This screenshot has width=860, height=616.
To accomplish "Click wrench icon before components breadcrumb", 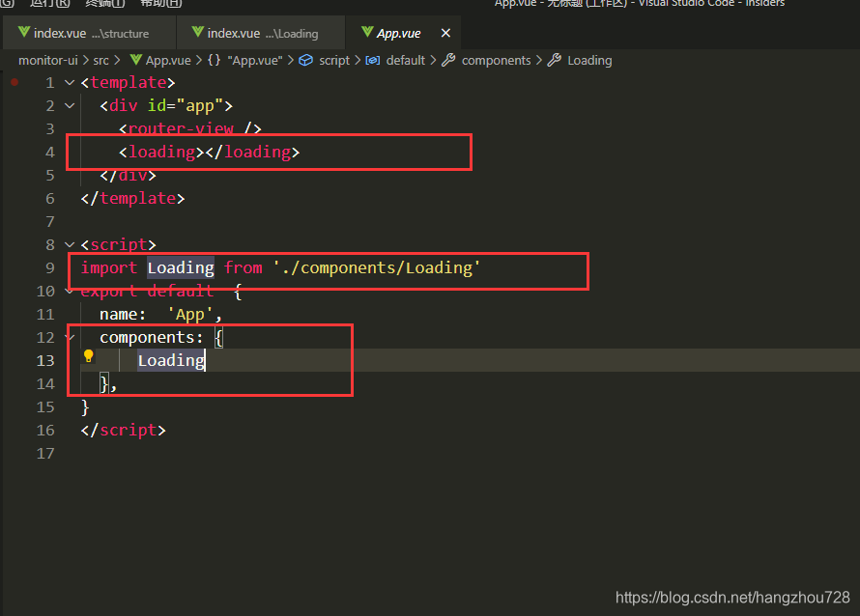I will 448,60.
